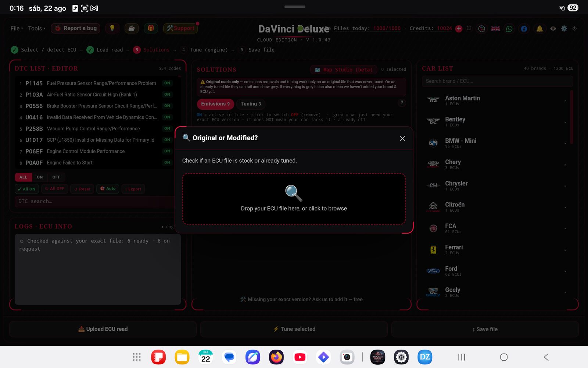Click the question mark help icon in Solutions
This screenshot has width=588, height=368.
point(402,103)
